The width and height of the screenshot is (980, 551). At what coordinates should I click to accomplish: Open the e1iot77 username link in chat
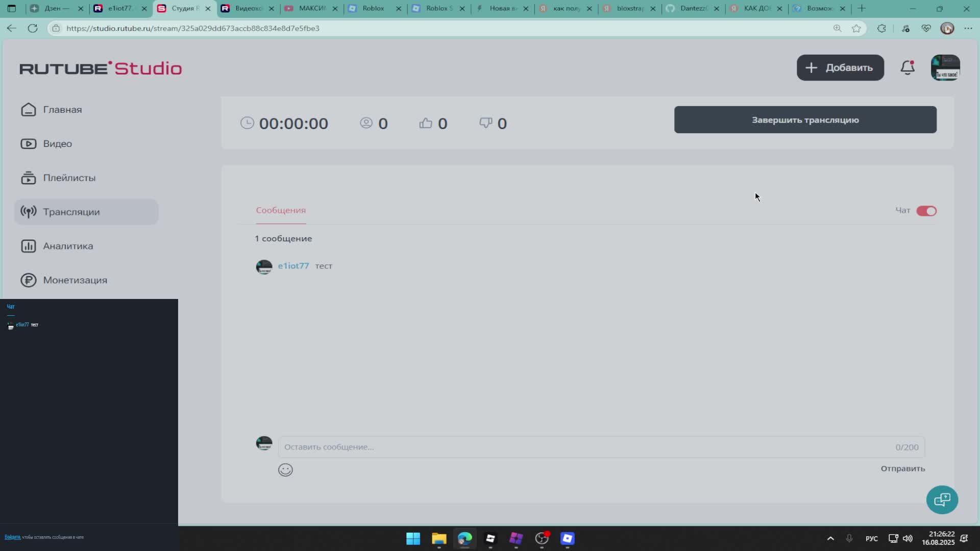(293, 266)
